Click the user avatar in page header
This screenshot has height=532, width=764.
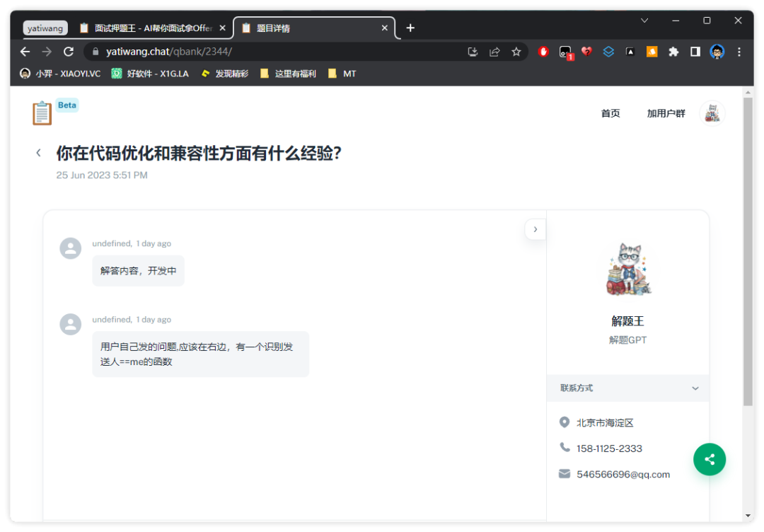tap(712, 113)
